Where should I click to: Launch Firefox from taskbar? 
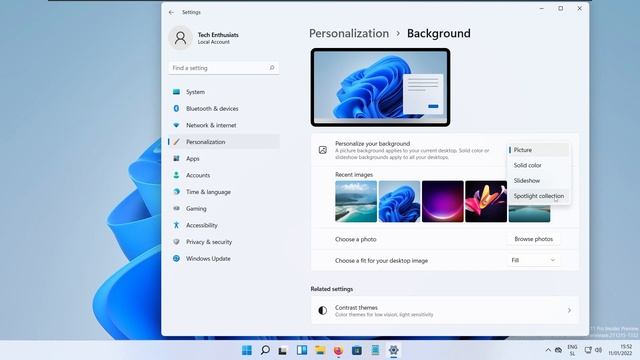point(338,350)
